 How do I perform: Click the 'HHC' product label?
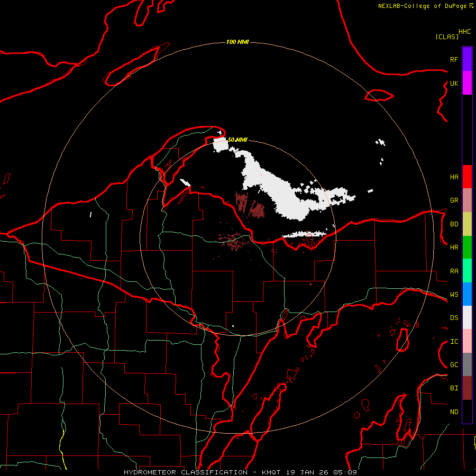(465, 32)
